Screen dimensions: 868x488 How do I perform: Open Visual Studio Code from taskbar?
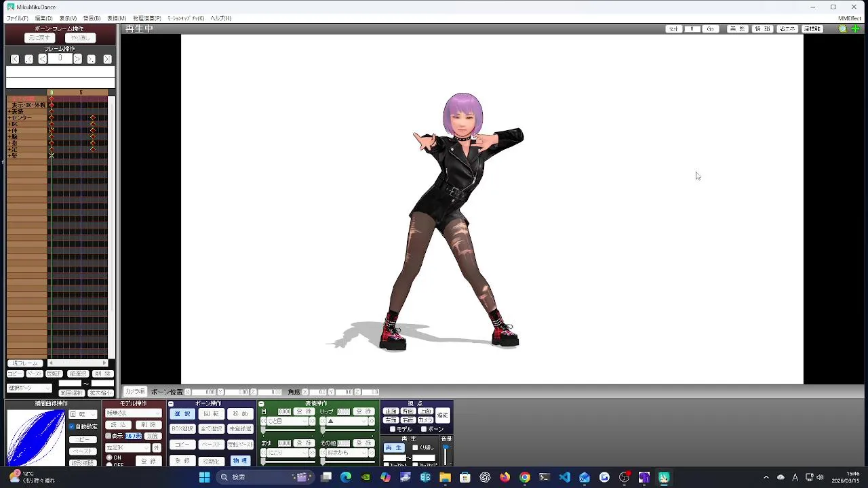pyautogui.click(x=565, y=477)
